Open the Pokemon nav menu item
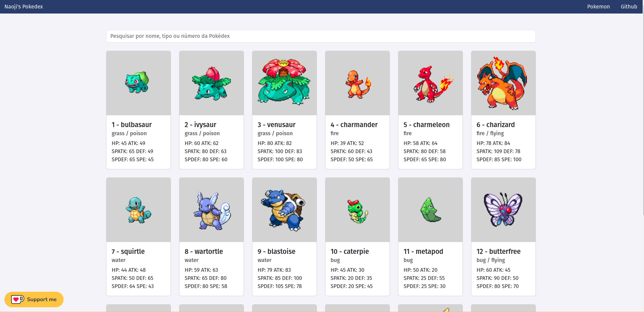644x312 pixels. tap(598, 7)
